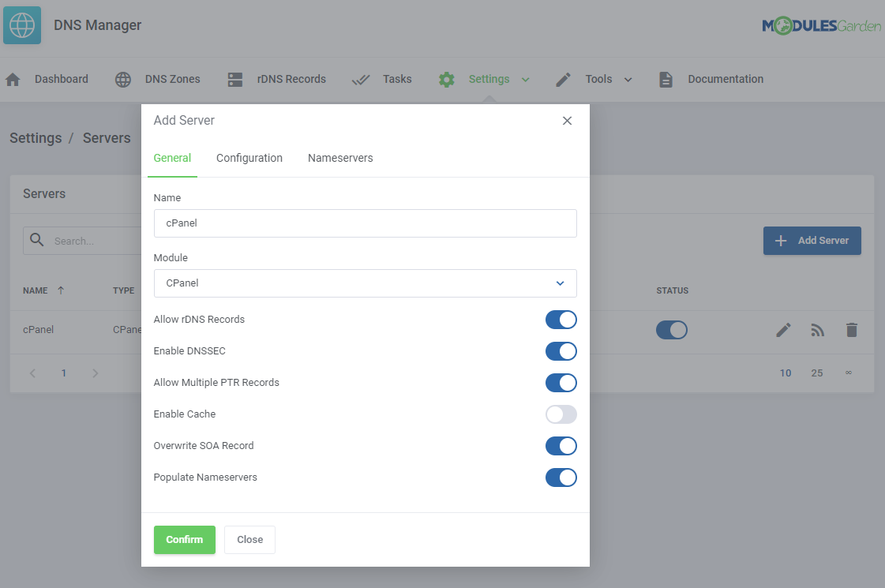
Task: Click the DNS Manager globe logo icon
Action: coord(22,25)
